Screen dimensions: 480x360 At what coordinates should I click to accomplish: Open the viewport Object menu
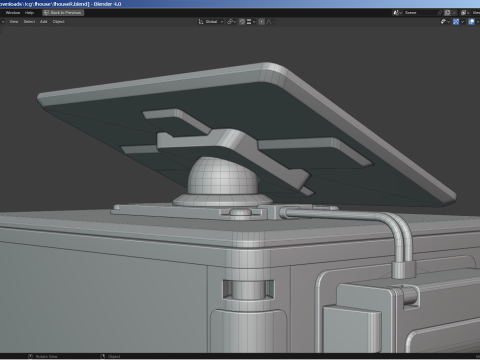tap(59, 22)
